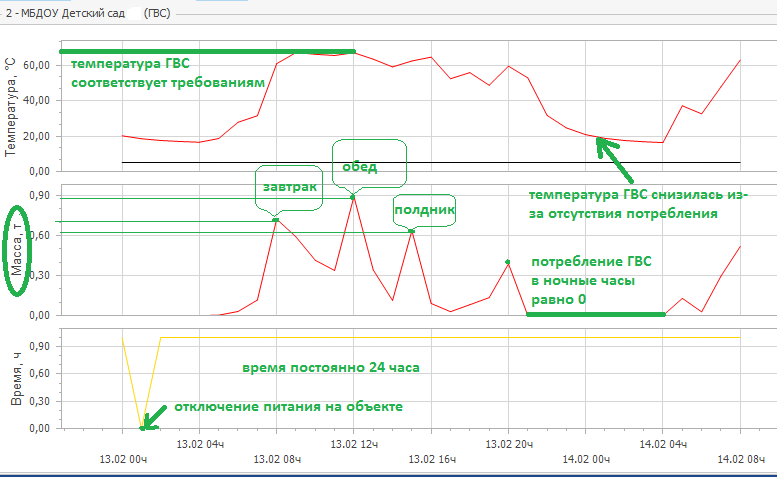
Task: Click the "13.02 12ч" time axis label
Action: coord(354,444)
